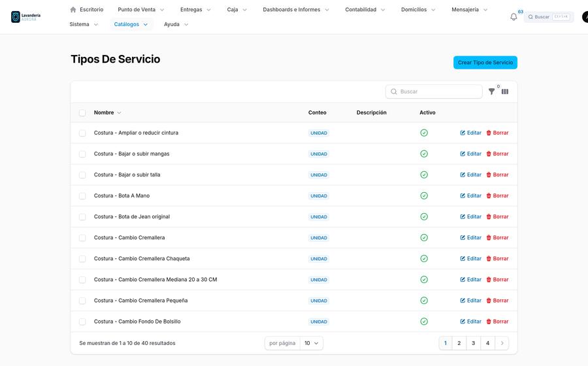Jump to page 4 of results
The height and width of the screenshot is (366, 588).
pos(487,343)
